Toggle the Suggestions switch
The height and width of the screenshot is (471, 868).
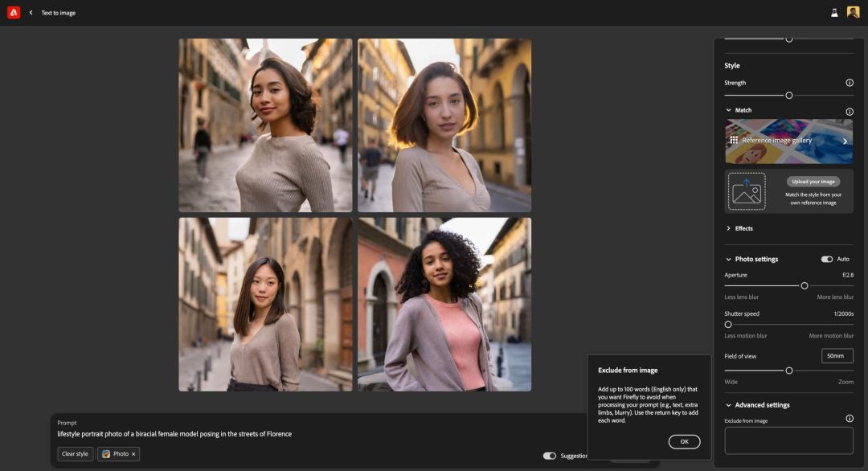tap(550, 456)
